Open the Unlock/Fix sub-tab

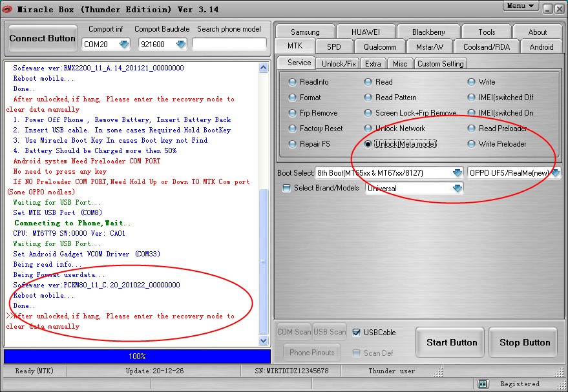339,64
